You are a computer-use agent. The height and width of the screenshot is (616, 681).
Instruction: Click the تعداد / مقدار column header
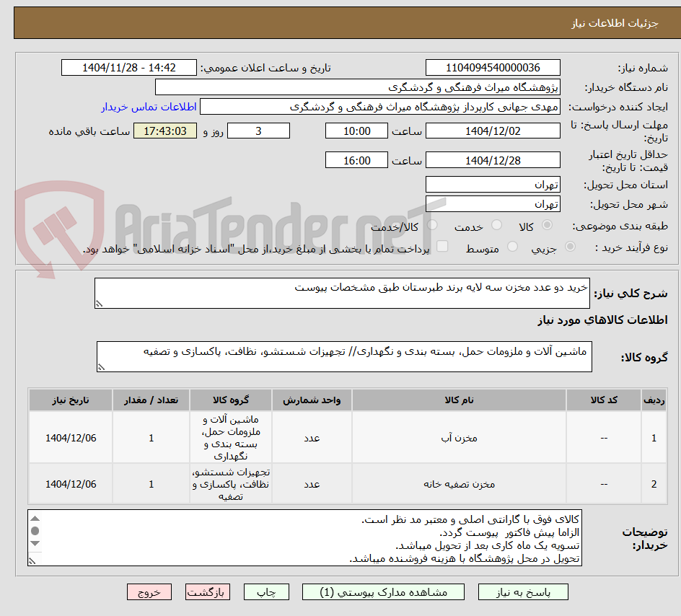click(x=151, y=400)
